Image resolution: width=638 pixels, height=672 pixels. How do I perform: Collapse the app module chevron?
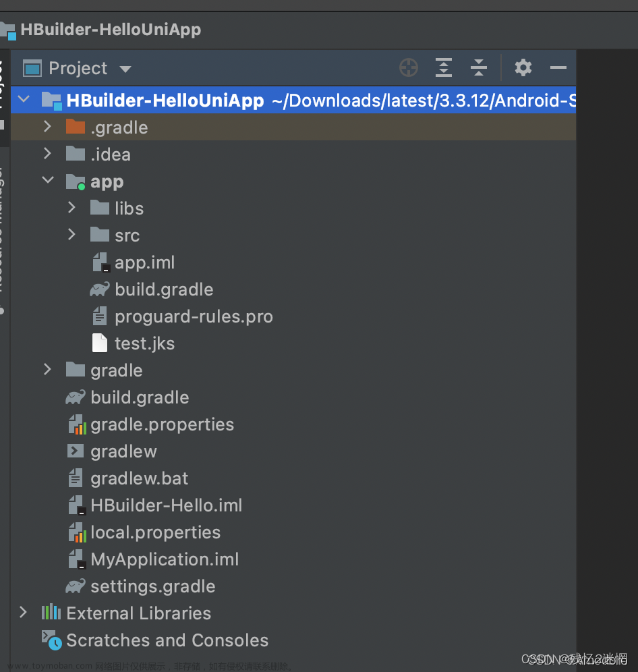[x=48, y=180]
